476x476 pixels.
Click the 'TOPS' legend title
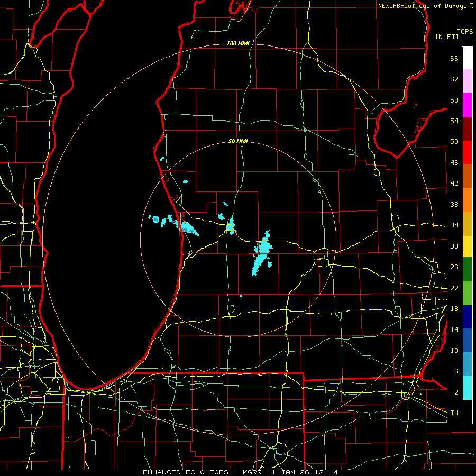click(465, 32)
